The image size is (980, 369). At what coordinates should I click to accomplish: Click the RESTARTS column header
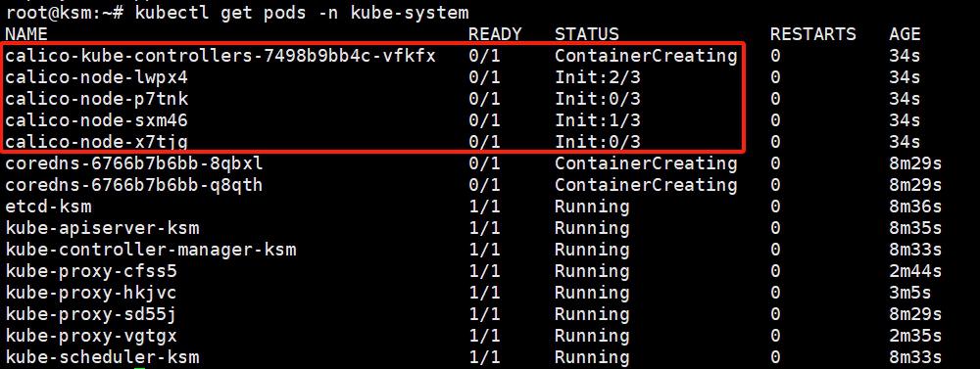(812, 33)
